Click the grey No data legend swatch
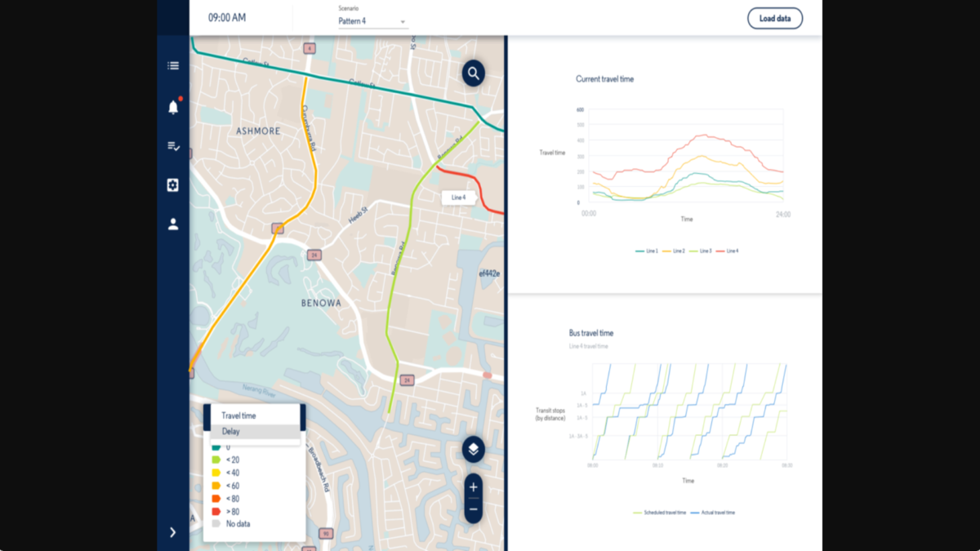Screen dimensions: 980x551 click(216, 524)
